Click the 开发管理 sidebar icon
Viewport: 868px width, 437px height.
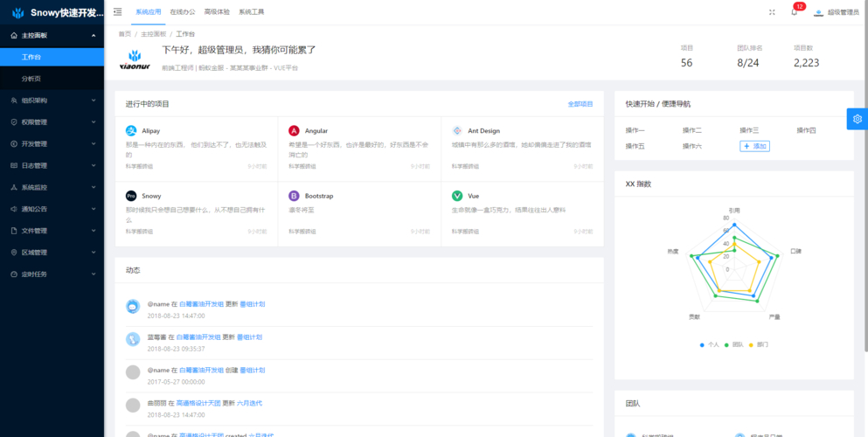coord(14,144)
